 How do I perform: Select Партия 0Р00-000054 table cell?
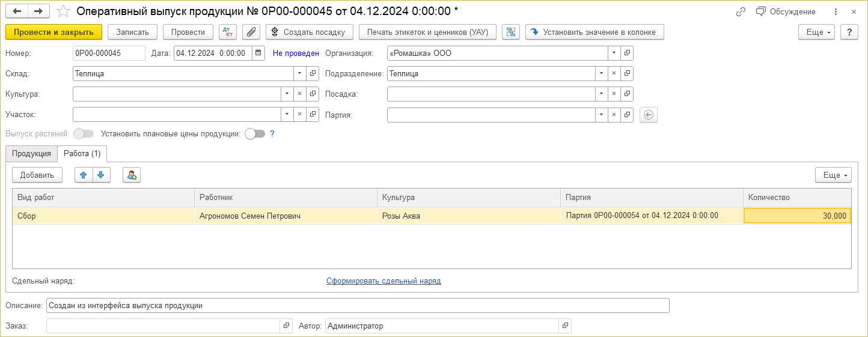point(652,216)
